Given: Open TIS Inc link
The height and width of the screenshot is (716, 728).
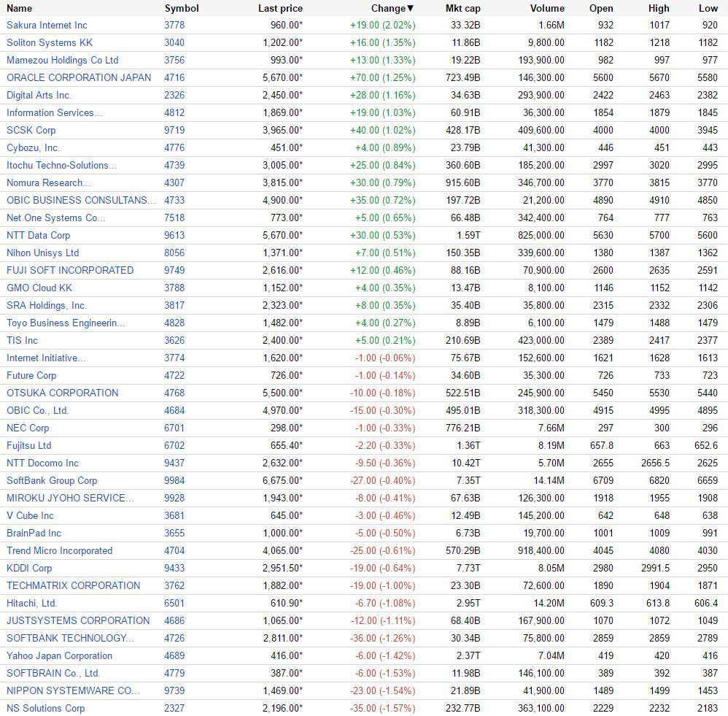Looking at the screenshot, I should click(23, 341).
